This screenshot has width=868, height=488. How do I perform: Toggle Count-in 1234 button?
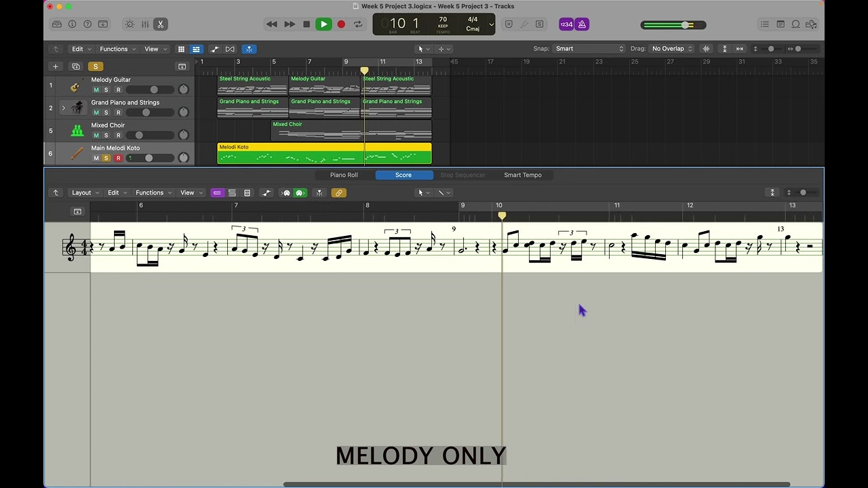click(x=566, y=24)
